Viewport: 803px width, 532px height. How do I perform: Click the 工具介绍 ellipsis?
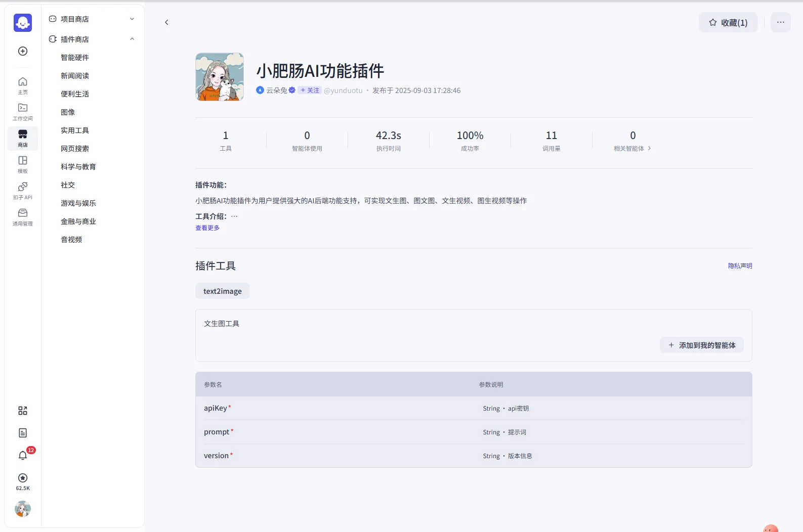(x=234, y=216)
